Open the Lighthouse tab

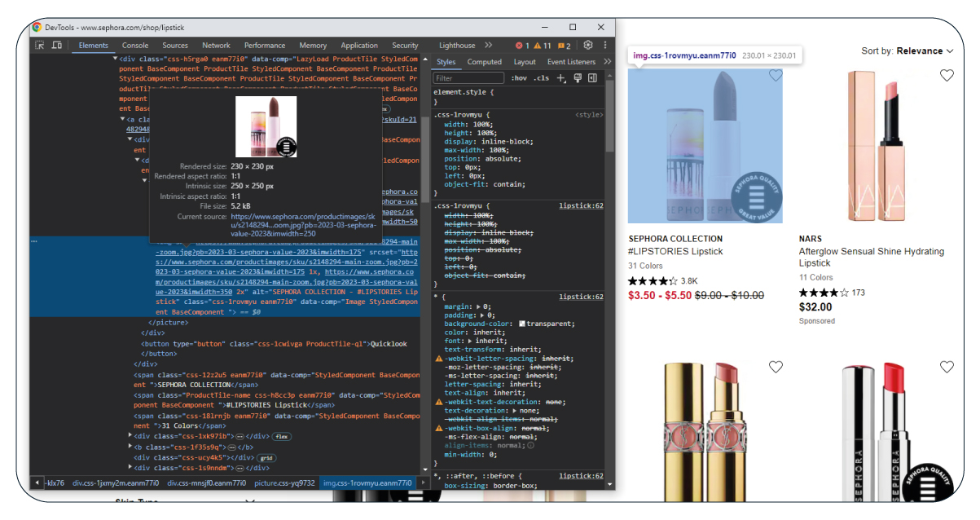click(x=457, y=46)
